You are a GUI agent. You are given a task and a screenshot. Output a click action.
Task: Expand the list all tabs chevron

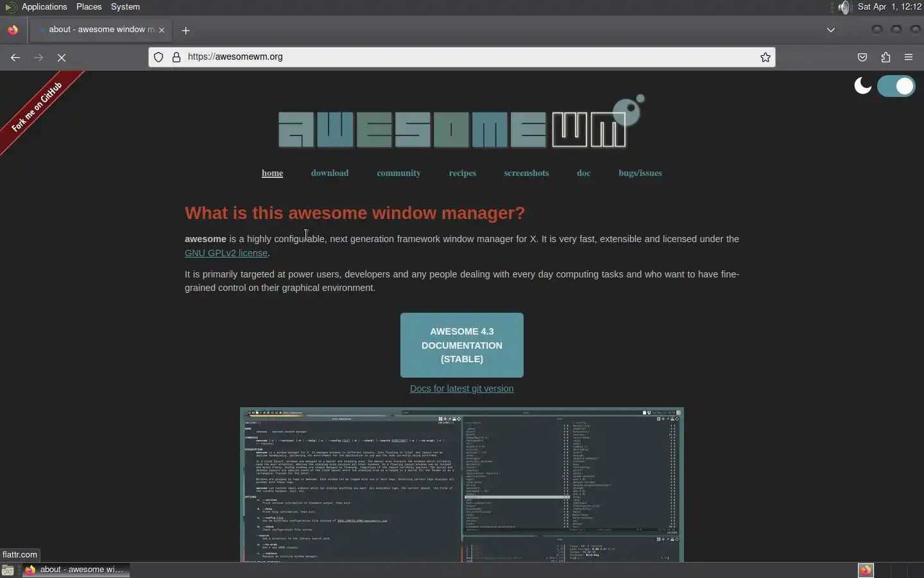pyautogui.click(x=831, y=30)
